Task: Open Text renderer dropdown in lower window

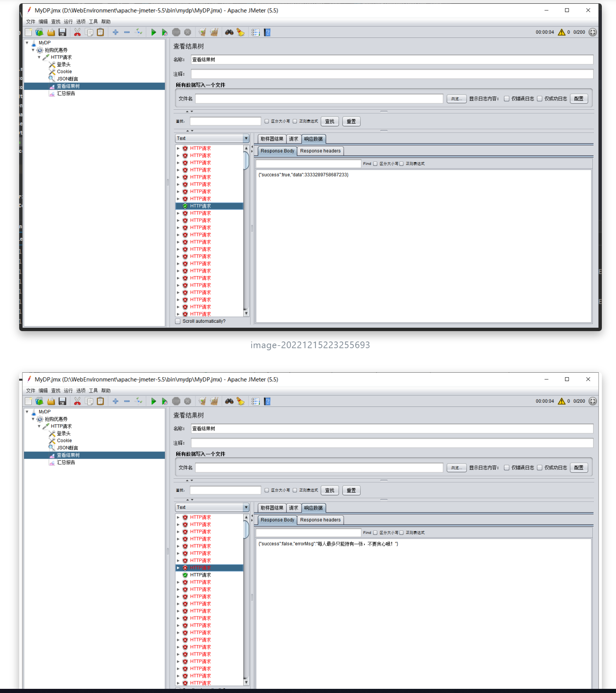Action: [x=212, y=507]
